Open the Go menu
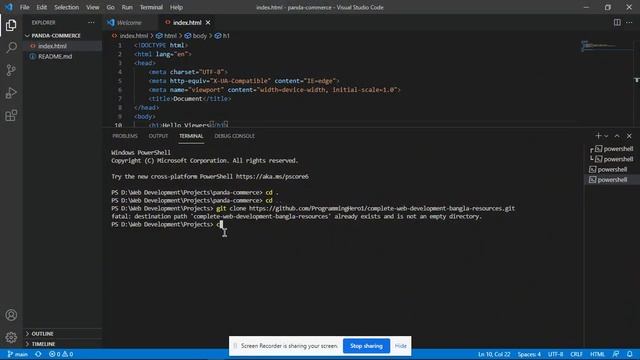The width and height of the screenshot is (640, 360). (110, 7)
